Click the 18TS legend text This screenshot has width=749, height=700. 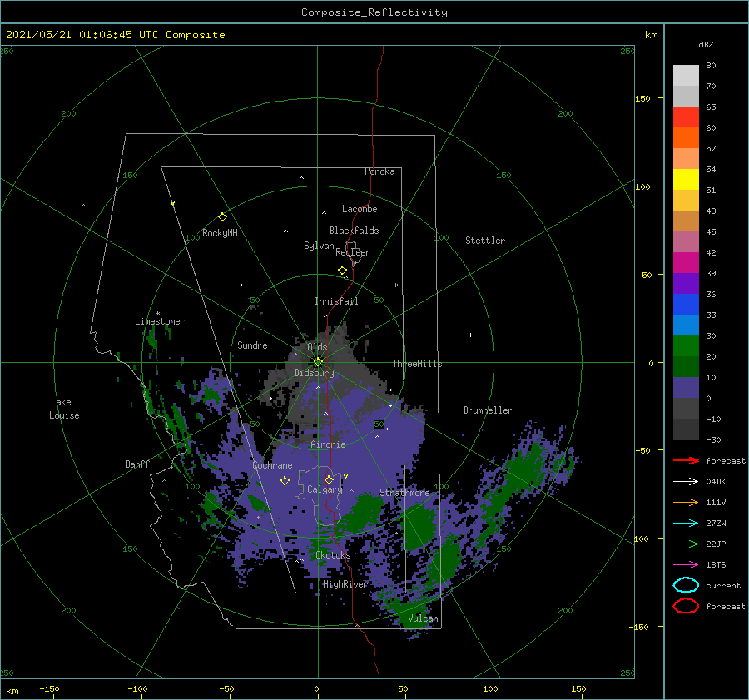(716, 564)
